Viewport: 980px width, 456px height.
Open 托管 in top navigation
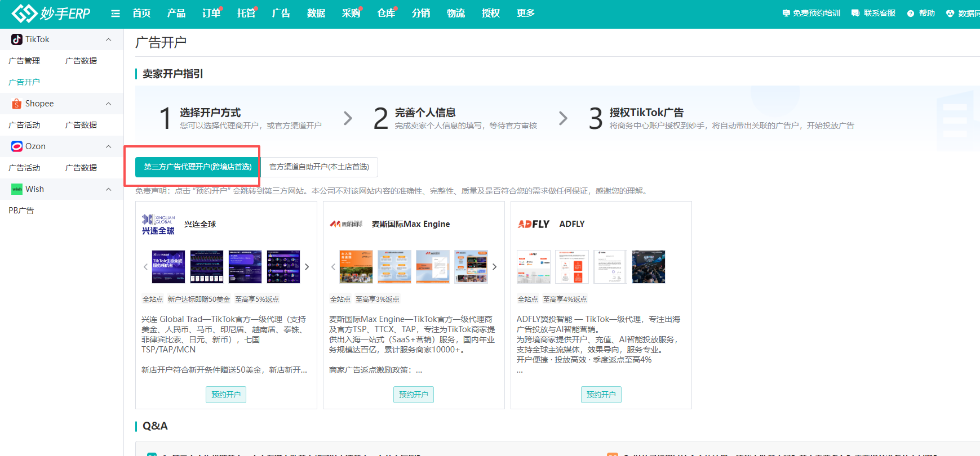pyautogui.click(x=246, y=13)
